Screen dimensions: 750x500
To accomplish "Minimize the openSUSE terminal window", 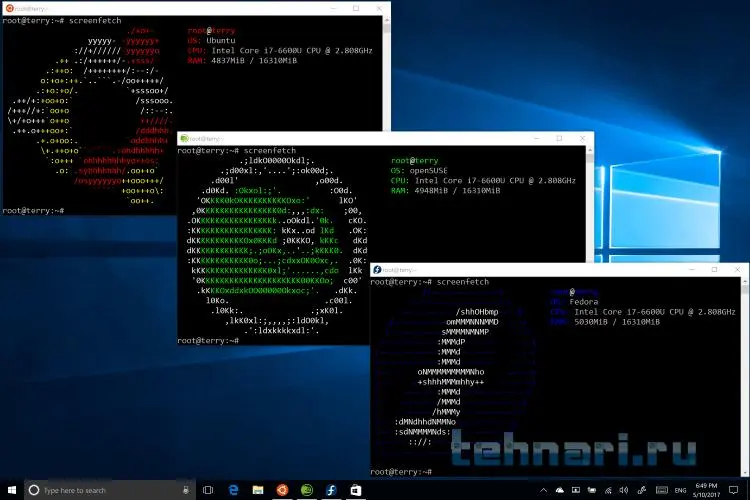I will 536,138.
